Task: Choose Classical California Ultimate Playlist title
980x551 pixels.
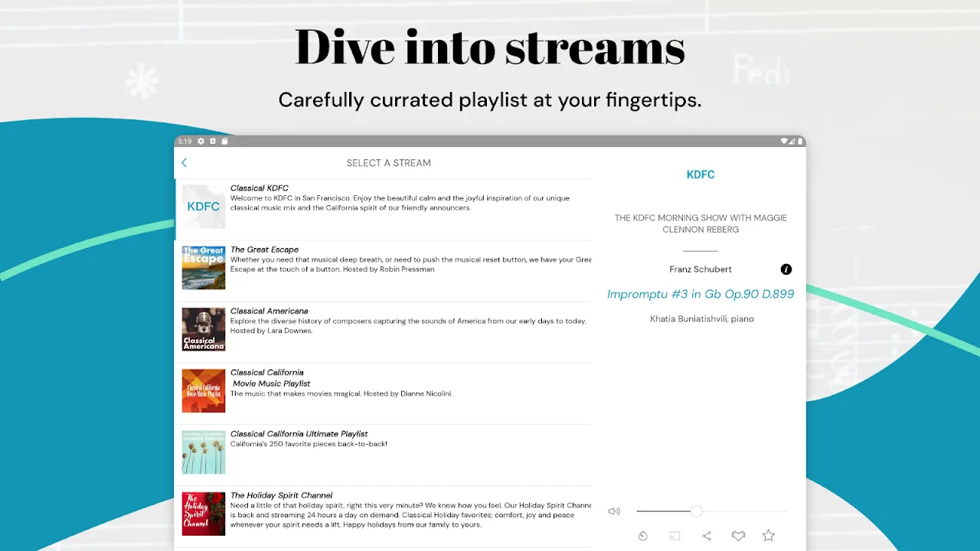Action: 299,434
